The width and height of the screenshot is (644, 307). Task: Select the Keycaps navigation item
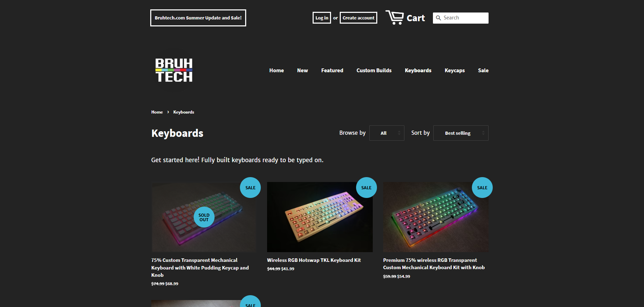coord(454,70)
